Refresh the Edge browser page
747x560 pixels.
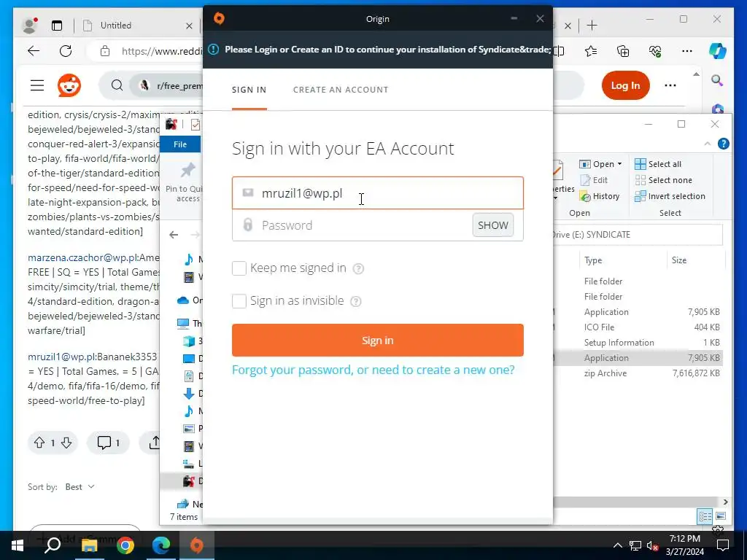tap(66, 51)
